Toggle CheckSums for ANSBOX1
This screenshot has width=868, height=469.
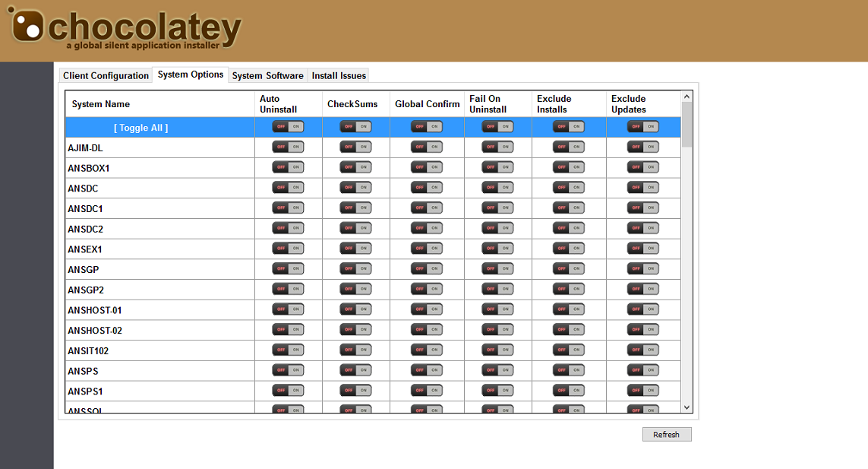pos(355,167)
